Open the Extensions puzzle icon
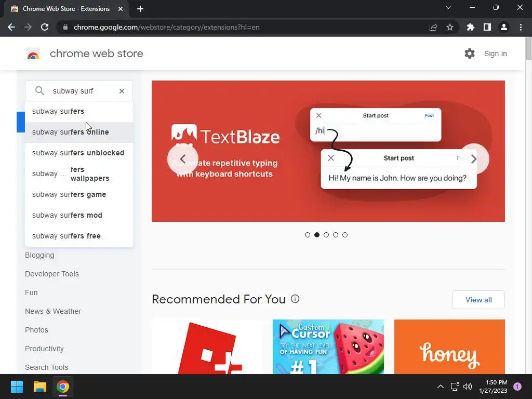The image size is (532, 399). (x=470, y=27)
